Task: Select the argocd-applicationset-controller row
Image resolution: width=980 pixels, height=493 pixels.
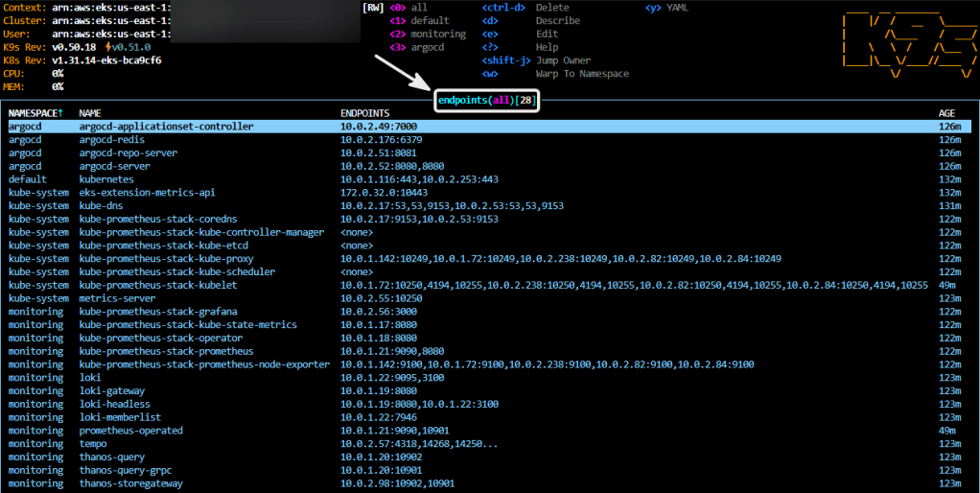Action: point(489,127)
